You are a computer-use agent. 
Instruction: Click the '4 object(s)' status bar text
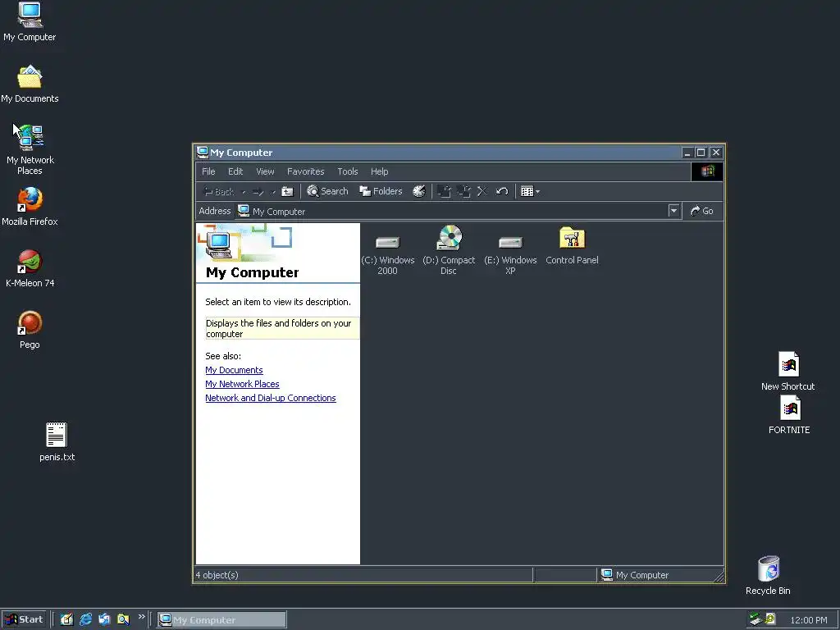point(217,575)
